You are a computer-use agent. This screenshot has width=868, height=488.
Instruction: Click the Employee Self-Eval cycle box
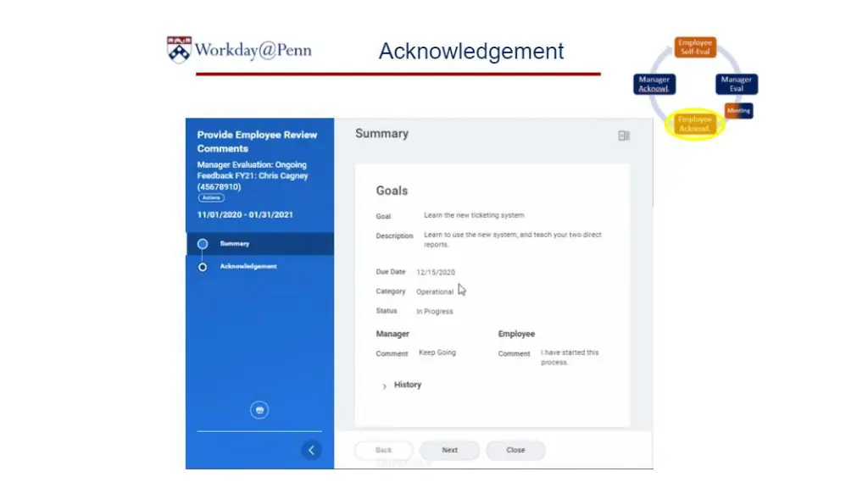pyautogui.click(x=695, y=47)
